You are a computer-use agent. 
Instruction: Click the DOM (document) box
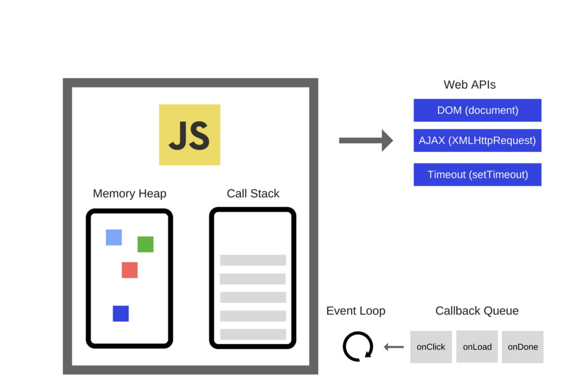click(x=477, y=110)
